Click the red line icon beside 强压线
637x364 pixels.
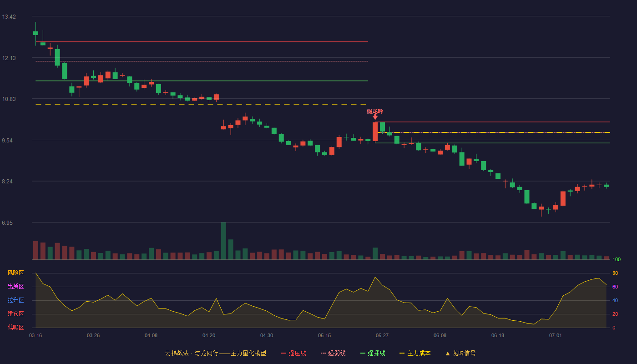[284, 353]
